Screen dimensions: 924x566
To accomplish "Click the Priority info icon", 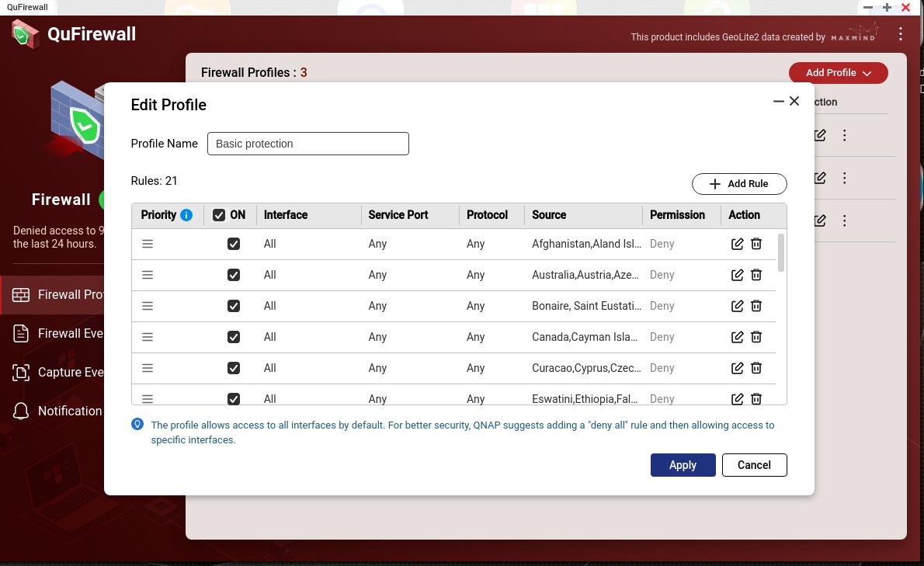I will (x=186, y=215).
